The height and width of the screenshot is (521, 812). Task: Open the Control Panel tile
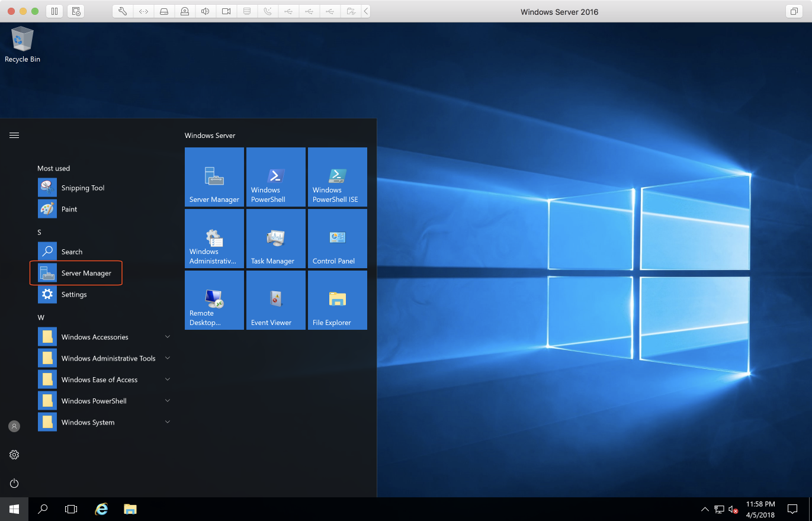click(x=337, y=238)
